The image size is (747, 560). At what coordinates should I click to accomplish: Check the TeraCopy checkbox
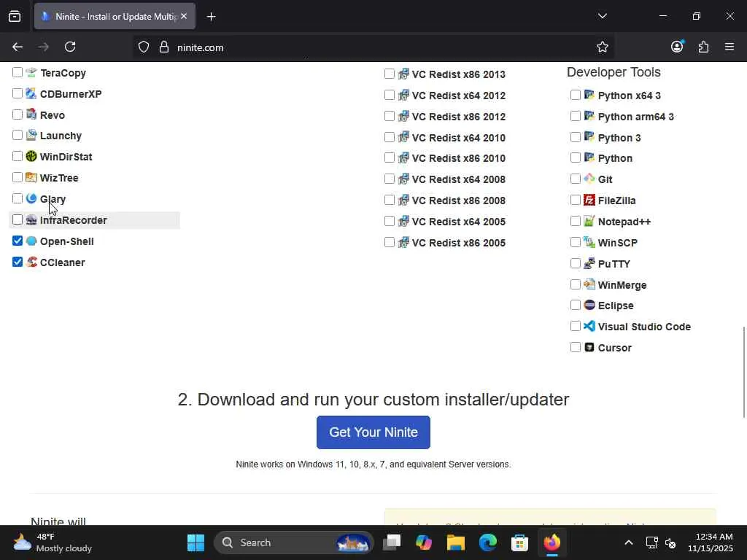pos(18,72)
